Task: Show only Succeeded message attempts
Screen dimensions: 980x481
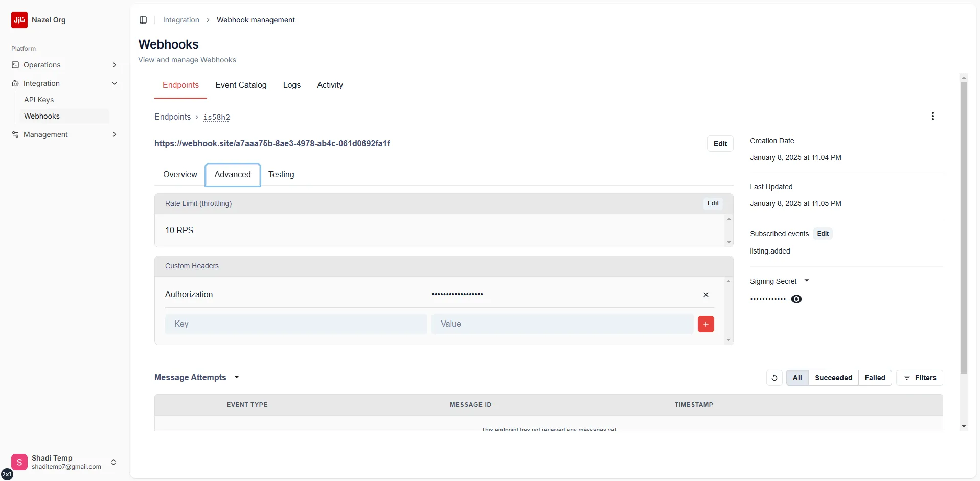Action: [834, 378]
